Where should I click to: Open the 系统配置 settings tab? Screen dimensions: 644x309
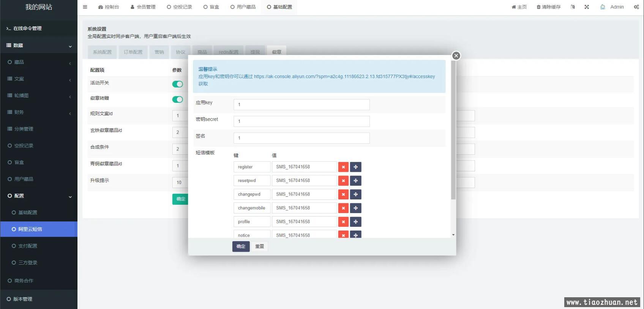coord(102,52)
